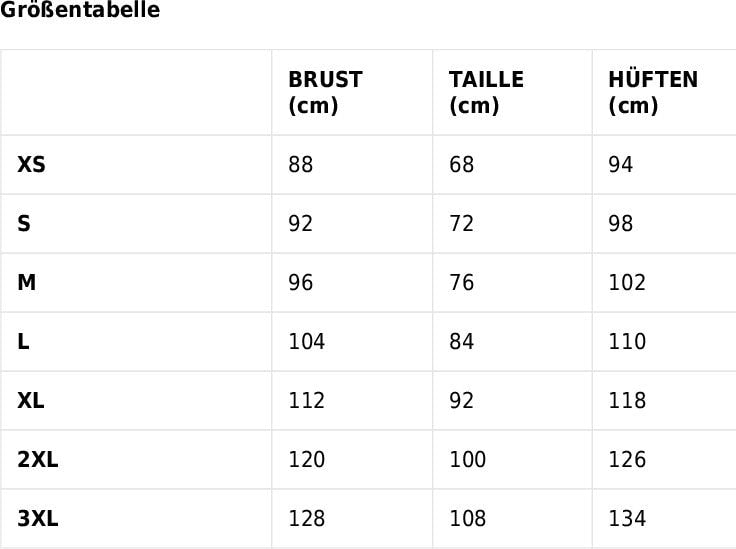Select the XS size row label
Image resolution: width=736 pixels, height=549 pixels.
click(31, 164)
